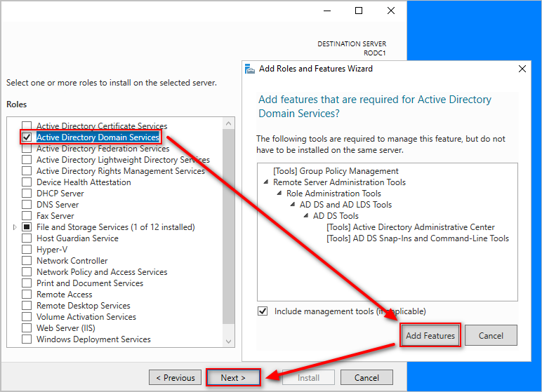This screenshot has height=392, width=542.
Task: Check Volume Activation Services checkbox
Action: click(x=27, y=317)
